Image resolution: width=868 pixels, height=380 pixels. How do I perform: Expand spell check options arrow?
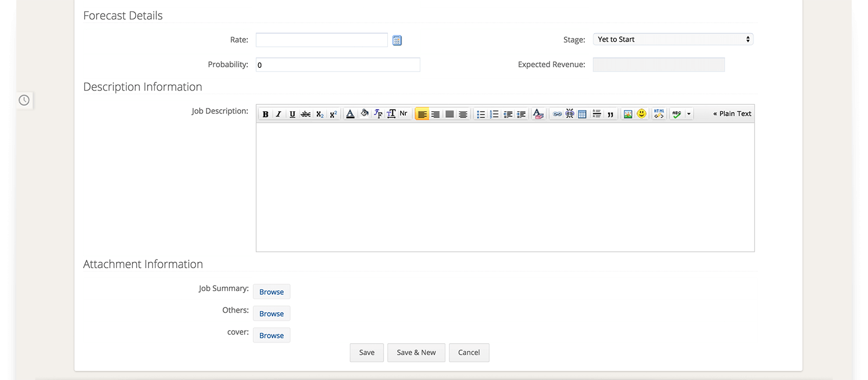pos(689,114)
